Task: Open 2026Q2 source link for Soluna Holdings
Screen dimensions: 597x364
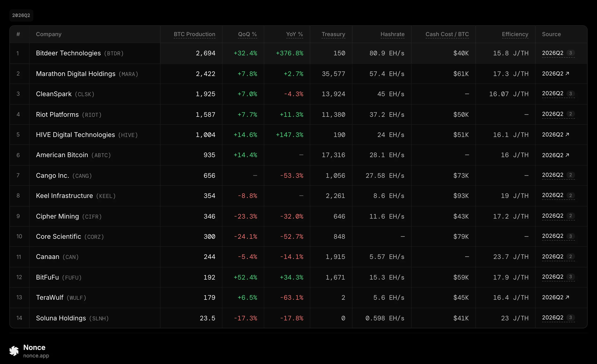Action: pos(553,317)
